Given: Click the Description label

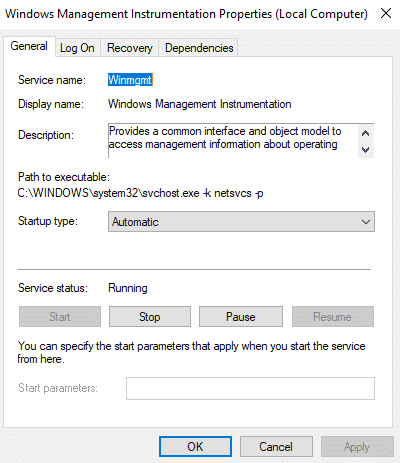Looking at the screenshot, I should click(x=46, y=135).
